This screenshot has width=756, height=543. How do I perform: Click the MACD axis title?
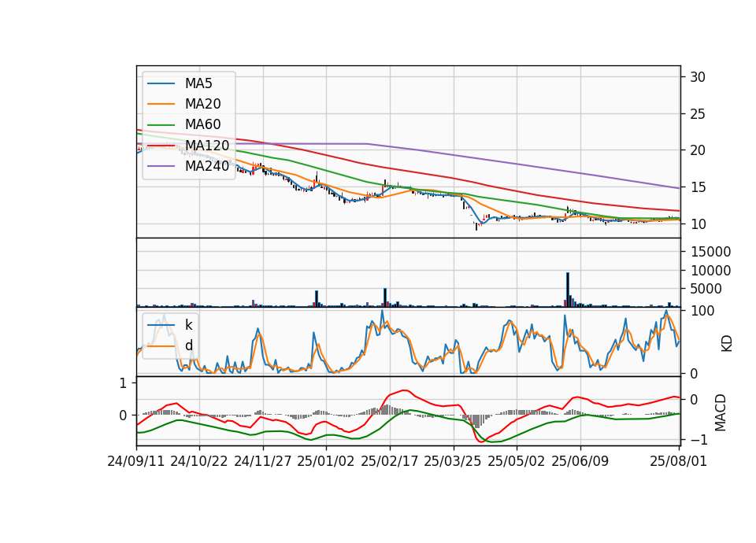[x=721, y=412]
